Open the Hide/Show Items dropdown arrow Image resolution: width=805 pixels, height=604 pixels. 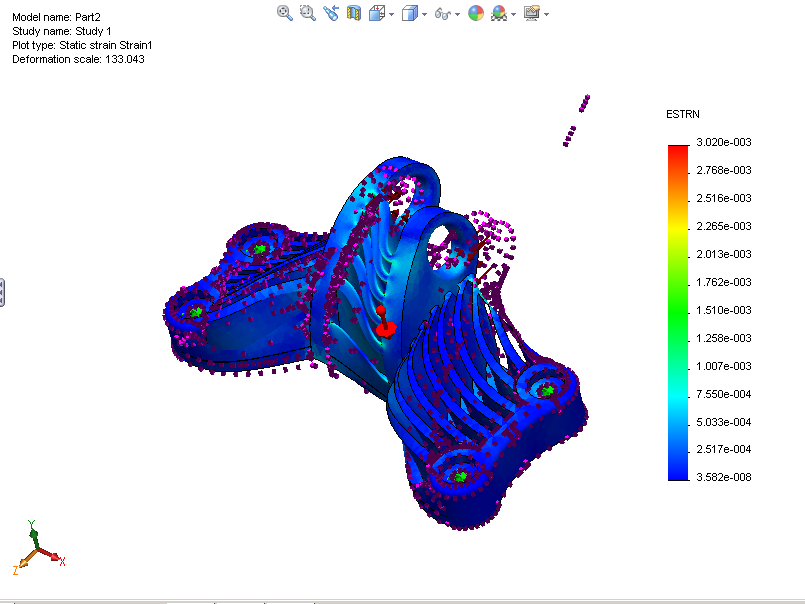[x=459, y=14]
